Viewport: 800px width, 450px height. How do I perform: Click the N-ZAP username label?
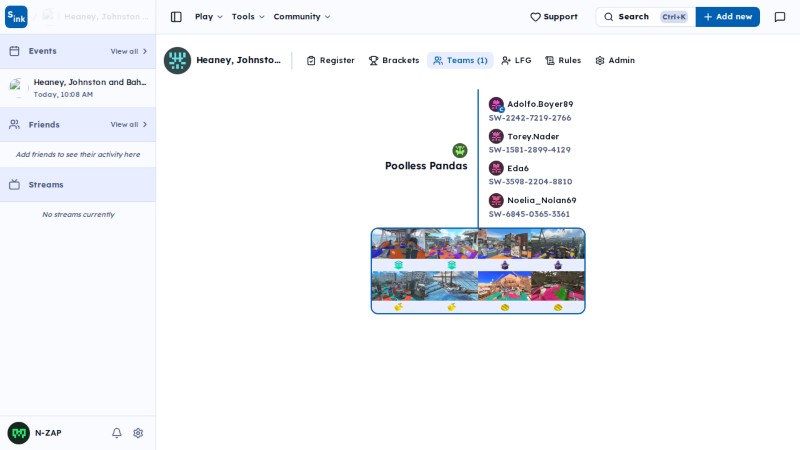tap(48, 433)
